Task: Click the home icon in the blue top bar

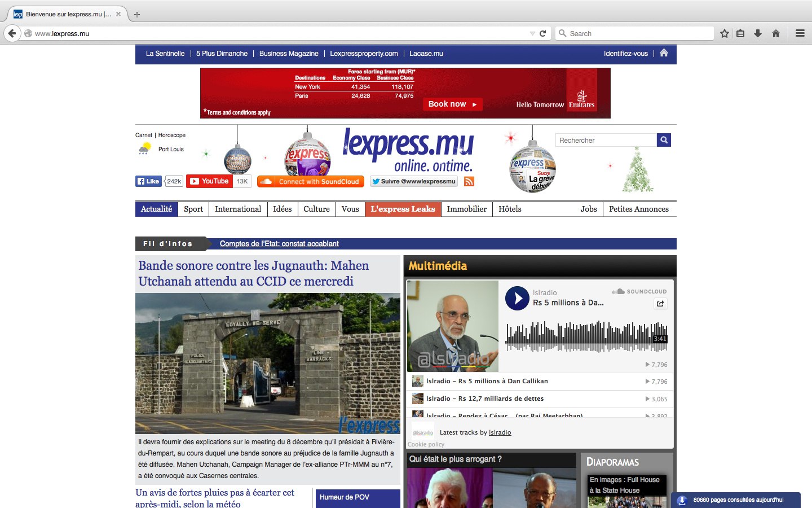Action: point(664,53)
